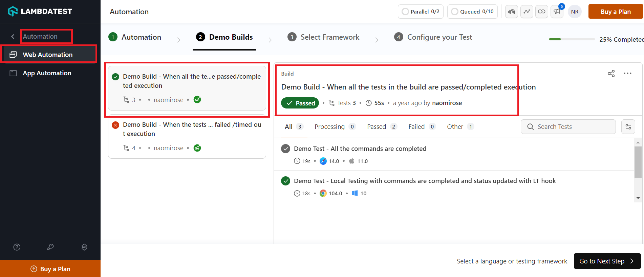Switch to the Passed tests tab
Viewport: 644px width, 277px height.
pos(377,127)
